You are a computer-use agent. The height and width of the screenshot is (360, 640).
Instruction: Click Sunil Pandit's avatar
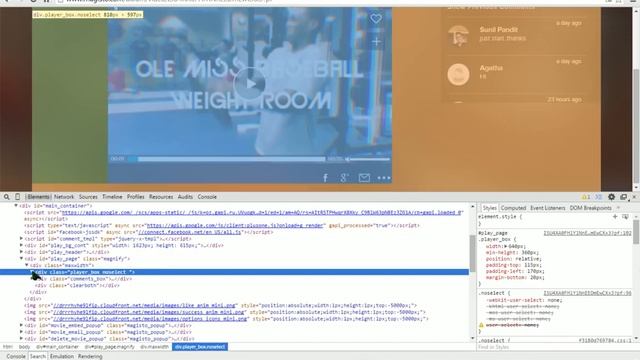(458, 36)
